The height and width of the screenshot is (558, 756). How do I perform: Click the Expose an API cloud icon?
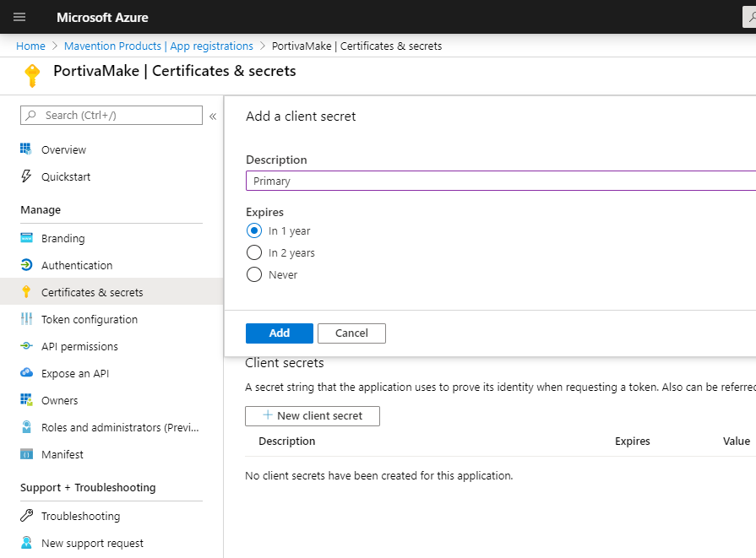click(26, 373)
